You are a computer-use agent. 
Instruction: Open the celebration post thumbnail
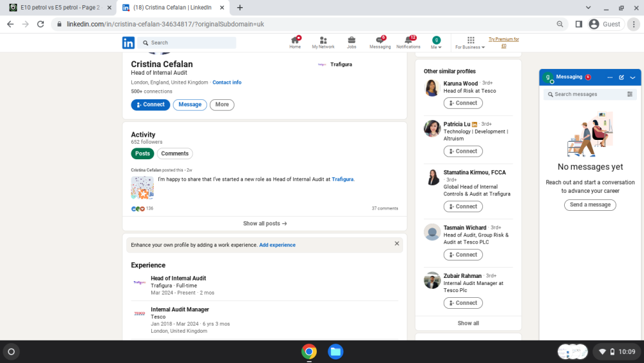click(142, 188)
